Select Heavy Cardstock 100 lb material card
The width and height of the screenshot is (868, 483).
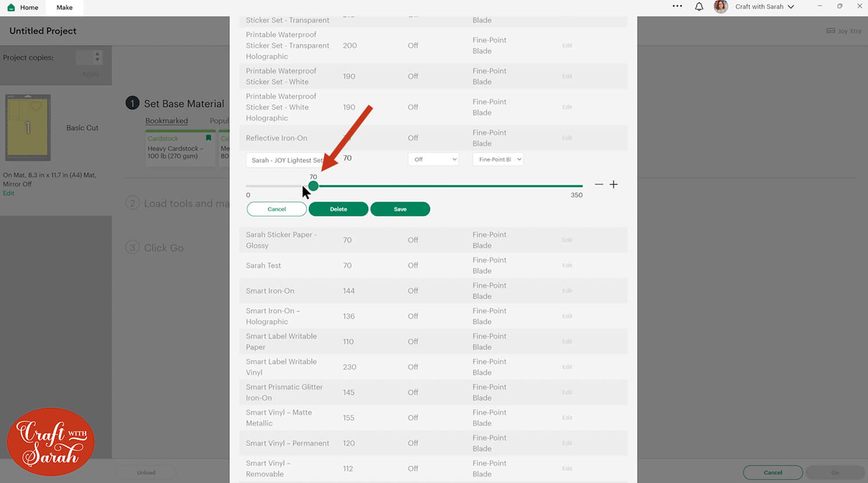pos(179,149)
